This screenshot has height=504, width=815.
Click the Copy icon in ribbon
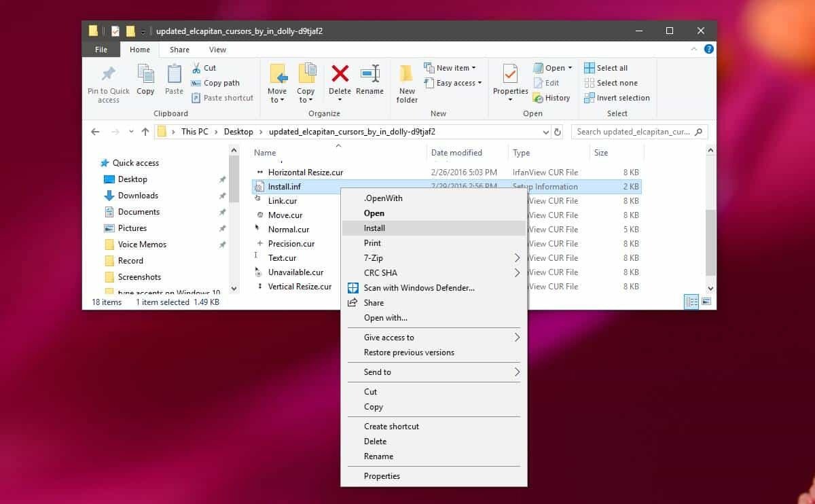pos(145,74)
